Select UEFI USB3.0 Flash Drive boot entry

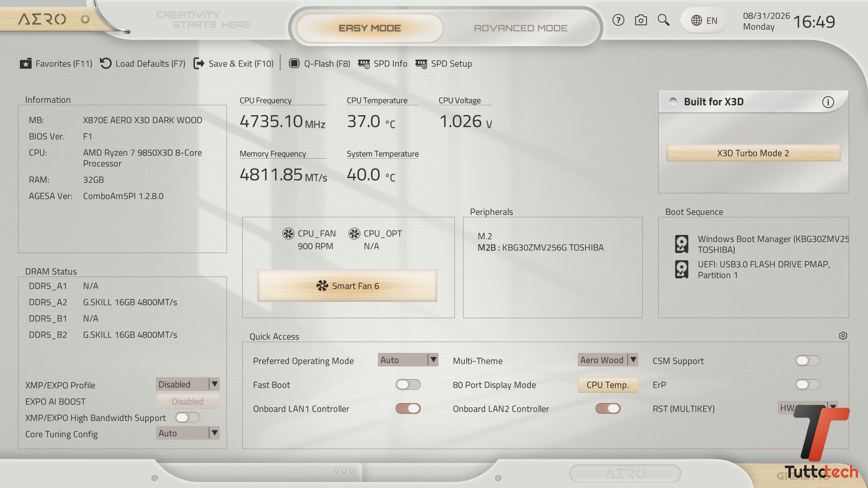753,269
